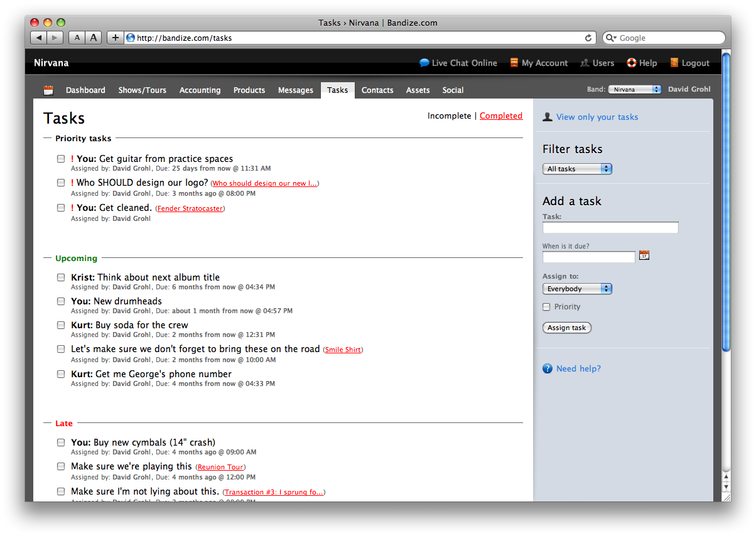Go forward with the browser forward arrow
Viewport: 756px width, 536px height.
click(55, 38)
